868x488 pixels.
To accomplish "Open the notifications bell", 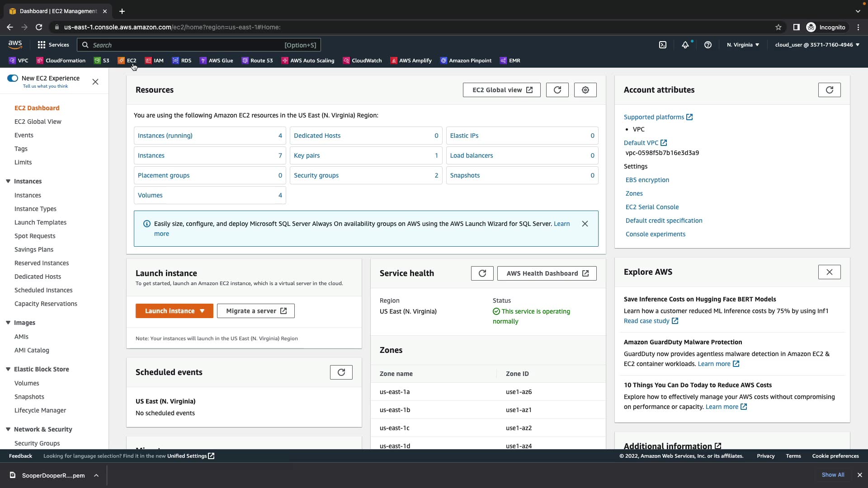I will pyautogui.click(x=685, y=45).
